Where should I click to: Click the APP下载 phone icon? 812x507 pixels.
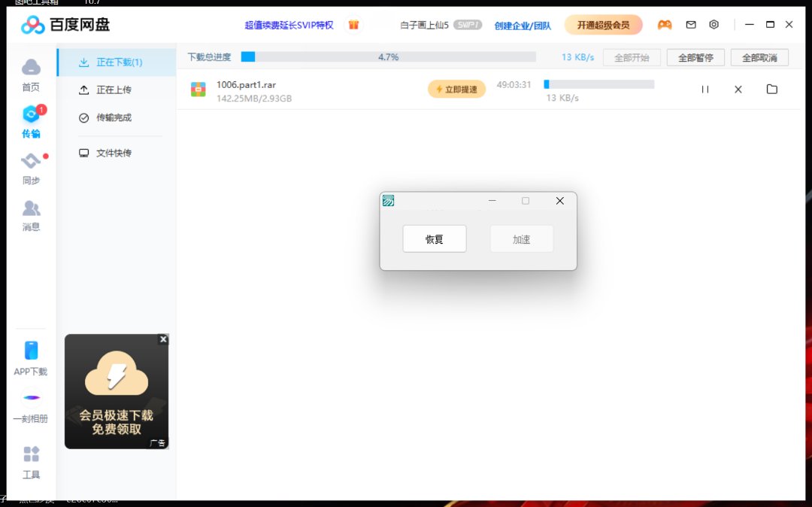click(31, 351)
